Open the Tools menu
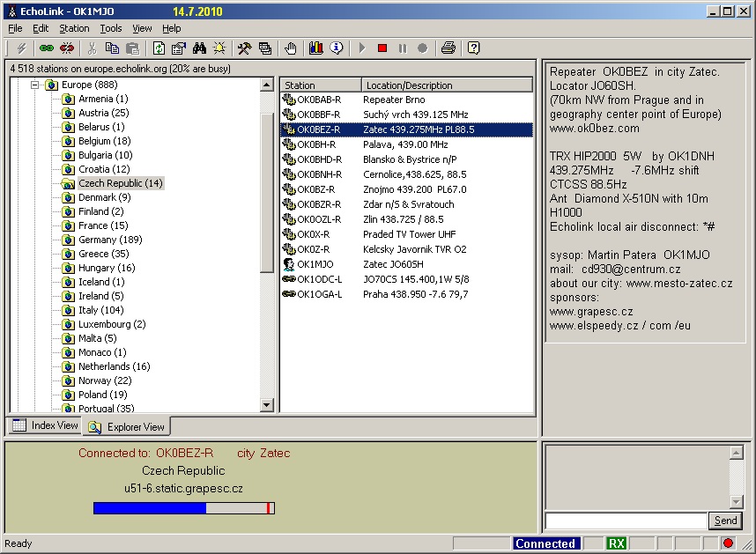 [111, 28]
